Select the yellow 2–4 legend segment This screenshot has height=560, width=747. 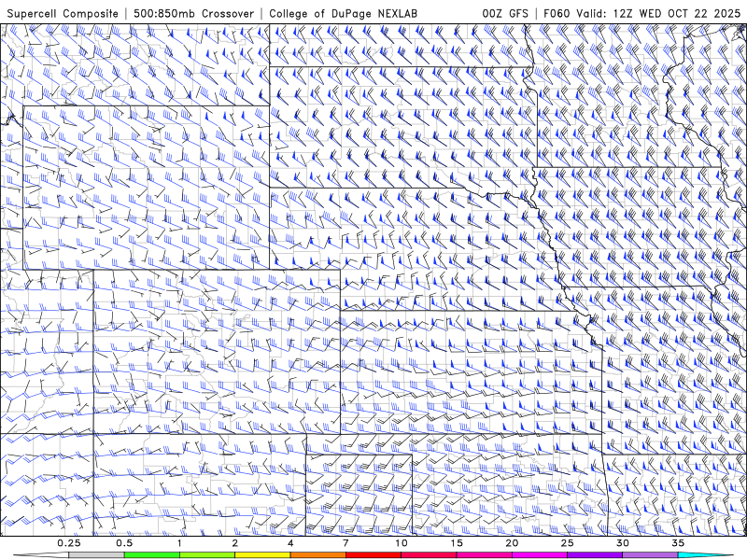[262, 555]
